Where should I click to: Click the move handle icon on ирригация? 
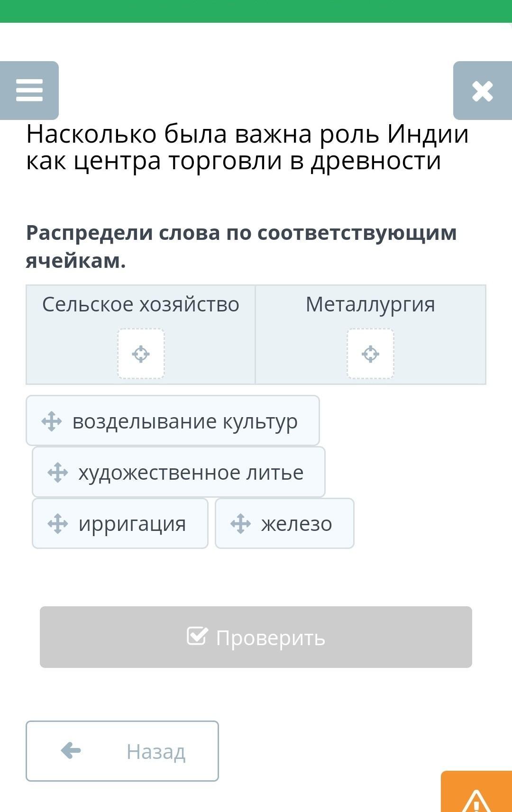(58, 523)
